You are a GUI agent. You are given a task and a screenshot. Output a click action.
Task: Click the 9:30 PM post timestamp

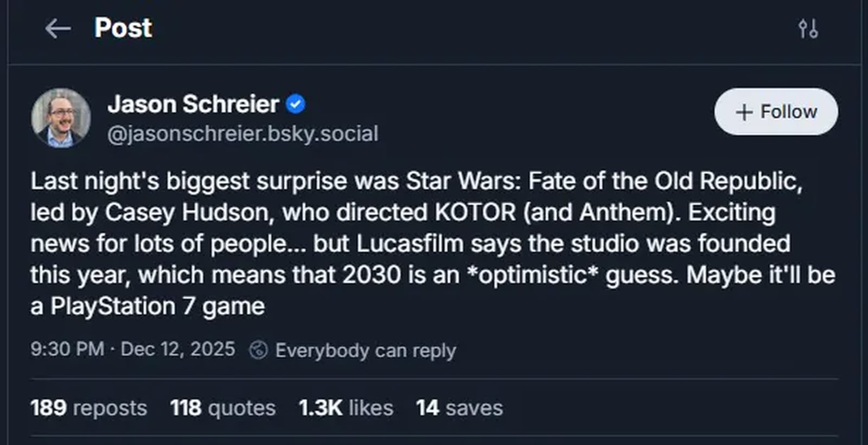67,349
